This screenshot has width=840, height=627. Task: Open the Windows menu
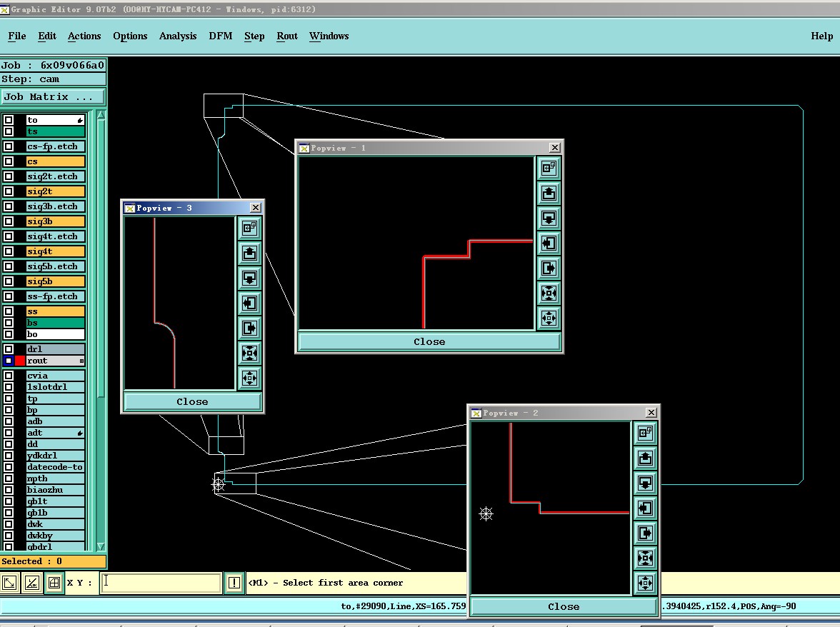pos(329,36)
